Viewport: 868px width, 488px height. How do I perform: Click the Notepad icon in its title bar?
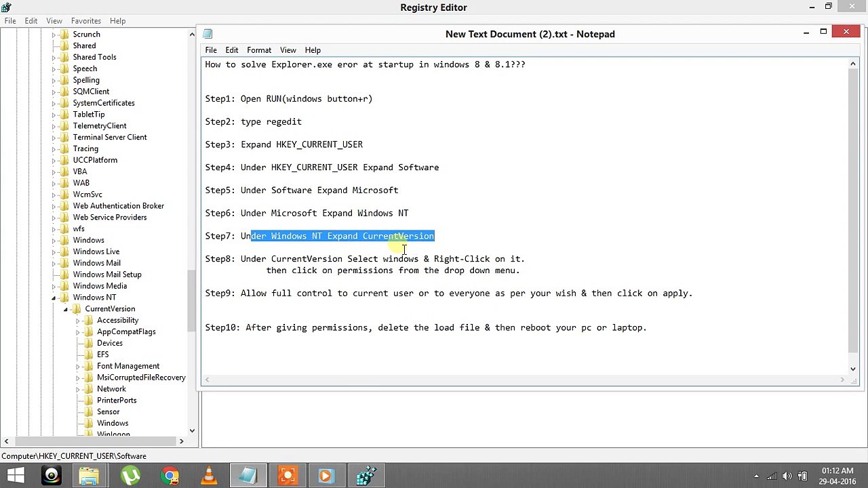click(x=208, y=34)
